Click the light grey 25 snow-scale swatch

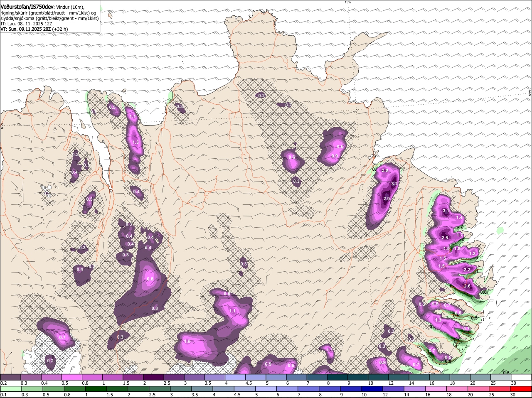(501, 377)
